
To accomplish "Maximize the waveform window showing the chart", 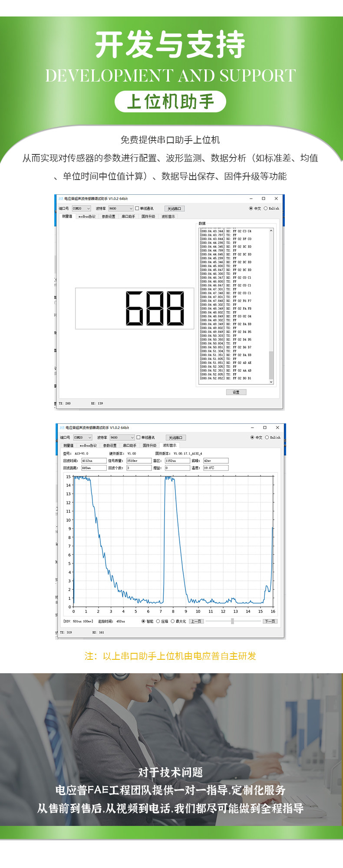I will [265, 427].
